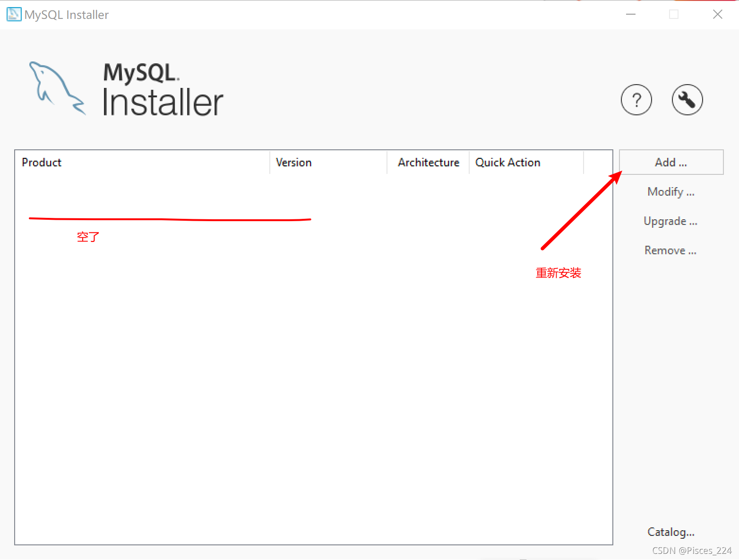The width and height of the screenshot is (739, 560).
Task: Click the Modify ... button
Action: point(671,192)
